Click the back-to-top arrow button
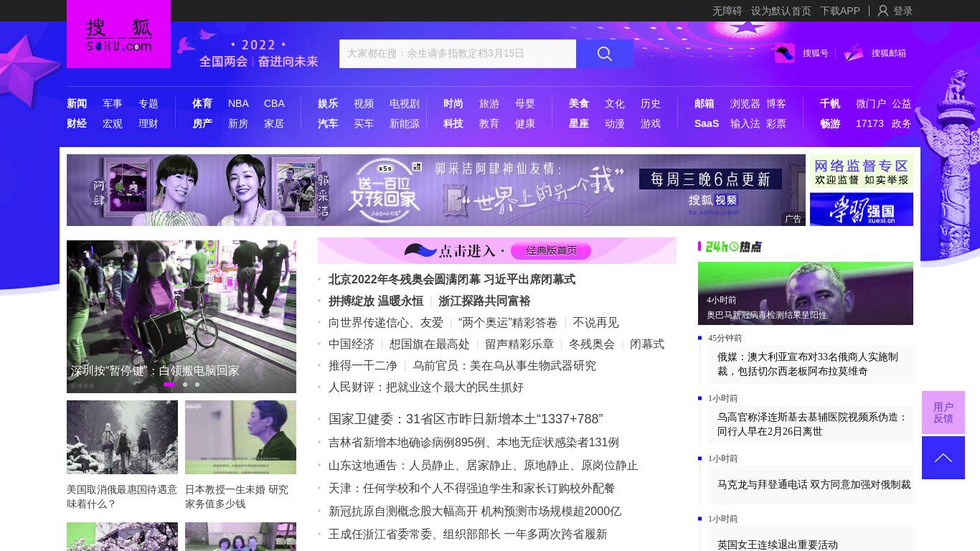Viewport: 980px width, 551px height. pos(943,458)
